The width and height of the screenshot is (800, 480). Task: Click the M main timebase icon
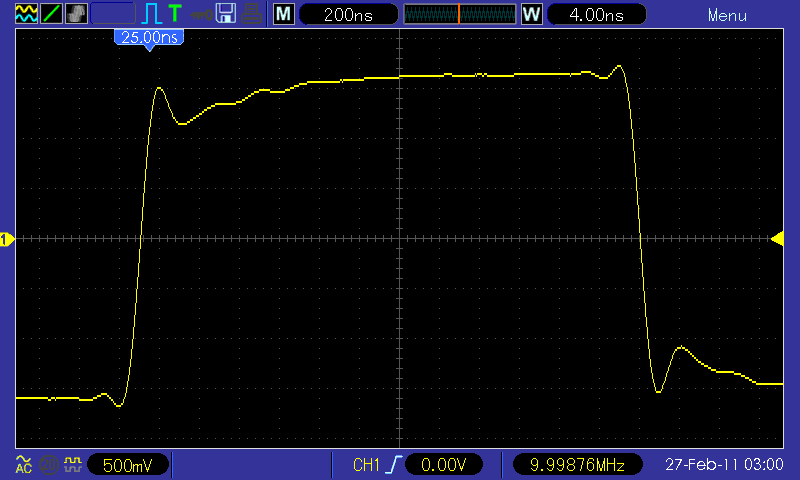284,14
